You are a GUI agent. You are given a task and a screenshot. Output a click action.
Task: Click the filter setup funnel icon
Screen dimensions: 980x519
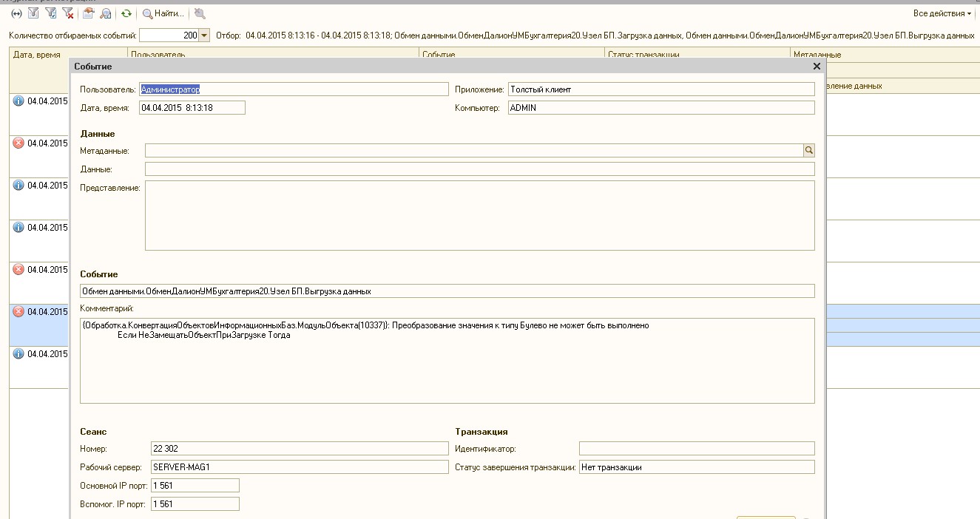coord(33,13)
